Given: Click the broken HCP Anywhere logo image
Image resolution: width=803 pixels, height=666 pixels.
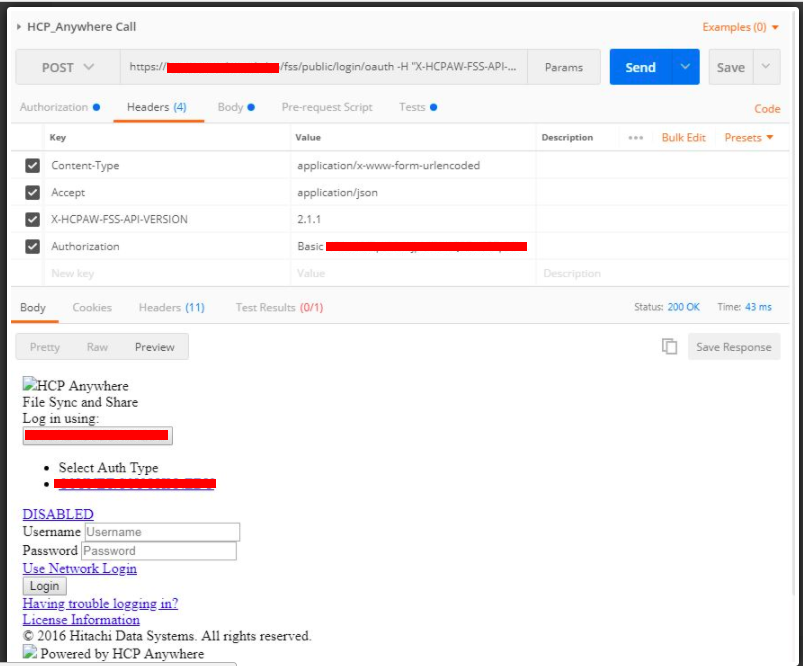Looking at the screenshot, I should [30, 384].
